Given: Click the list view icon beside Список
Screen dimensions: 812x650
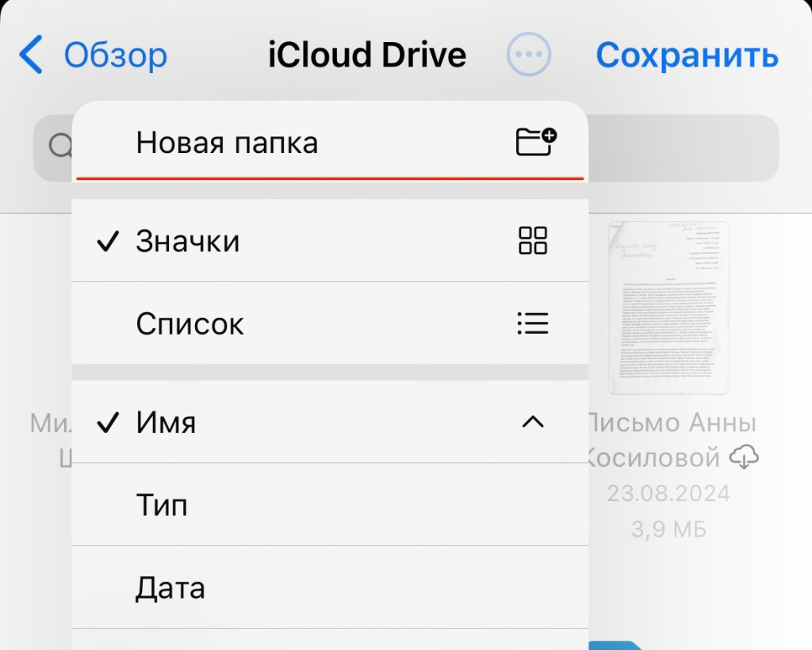Looking at the screenshot, I should (533, 323).
